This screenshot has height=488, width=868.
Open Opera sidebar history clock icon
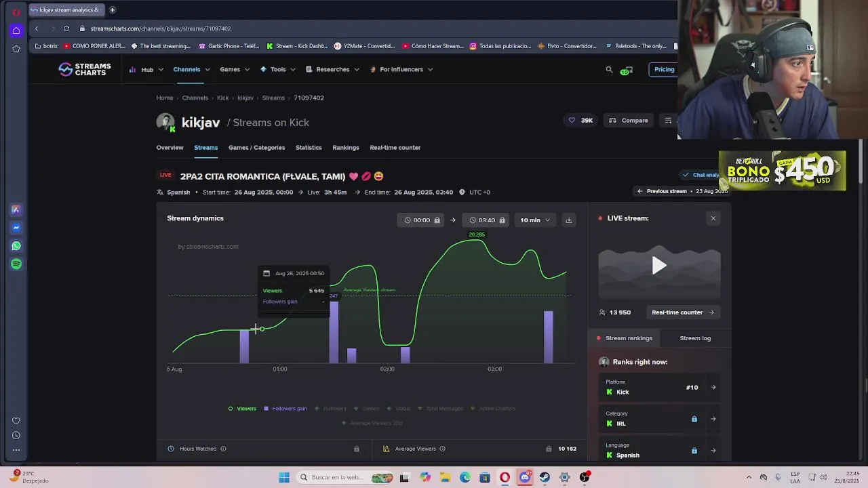click(x=16, y=435)
